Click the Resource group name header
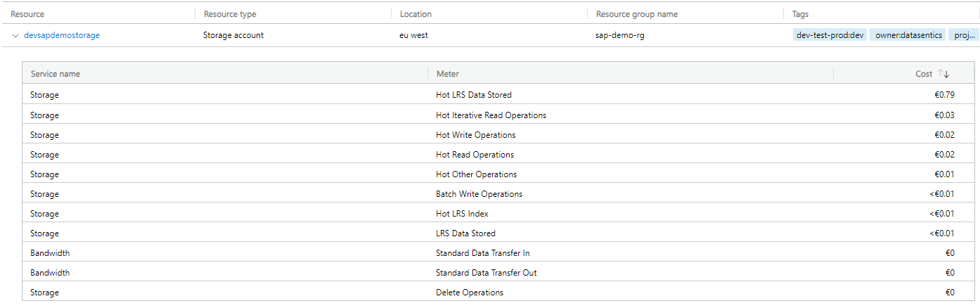This screenshot has height=308, width=980. coord(637,14)
